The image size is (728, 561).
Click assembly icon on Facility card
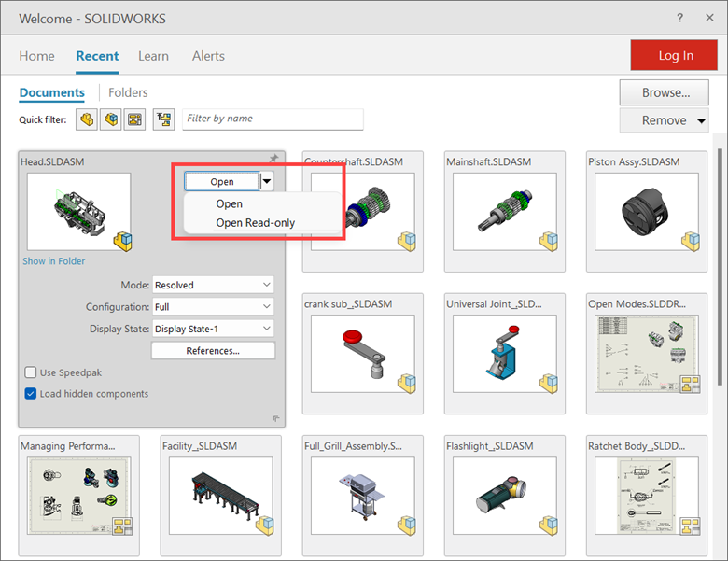click(265, 526)
